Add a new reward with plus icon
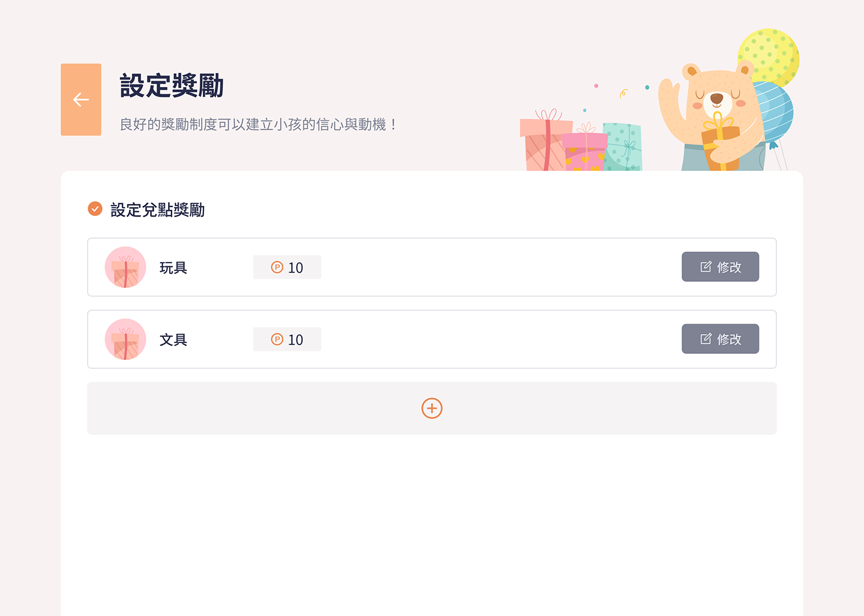The height and width of the screenshot is (616, 864). [432, 408]
